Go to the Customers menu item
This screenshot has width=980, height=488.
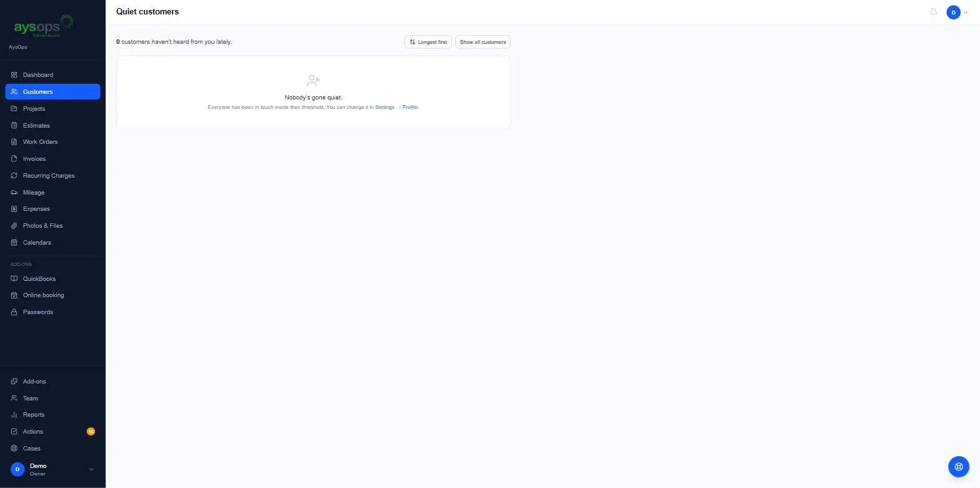click(x=52, y=92)
